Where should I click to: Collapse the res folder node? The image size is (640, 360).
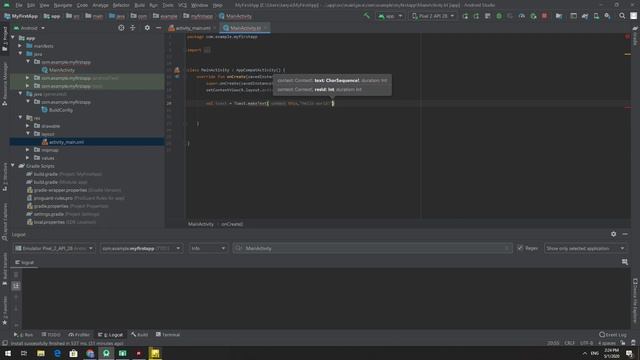[20, 118]
